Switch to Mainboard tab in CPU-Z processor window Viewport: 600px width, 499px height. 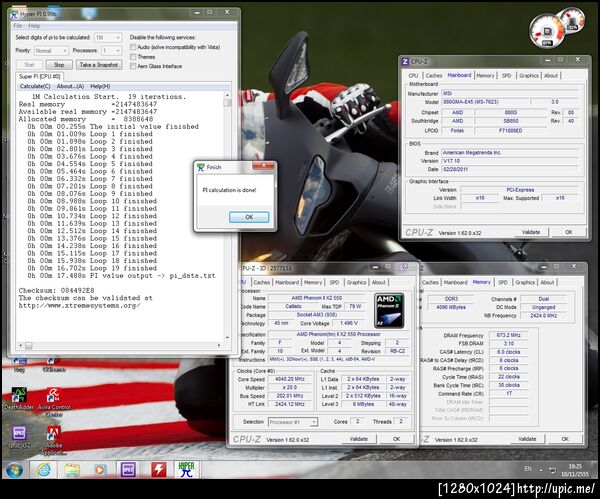click(287, 282)
